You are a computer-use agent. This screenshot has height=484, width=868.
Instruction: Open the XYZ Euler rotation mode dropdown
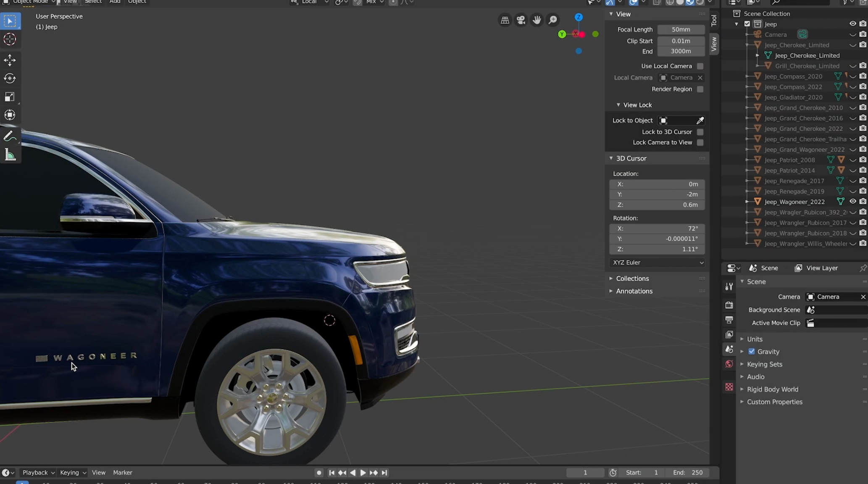pos(657,263)
